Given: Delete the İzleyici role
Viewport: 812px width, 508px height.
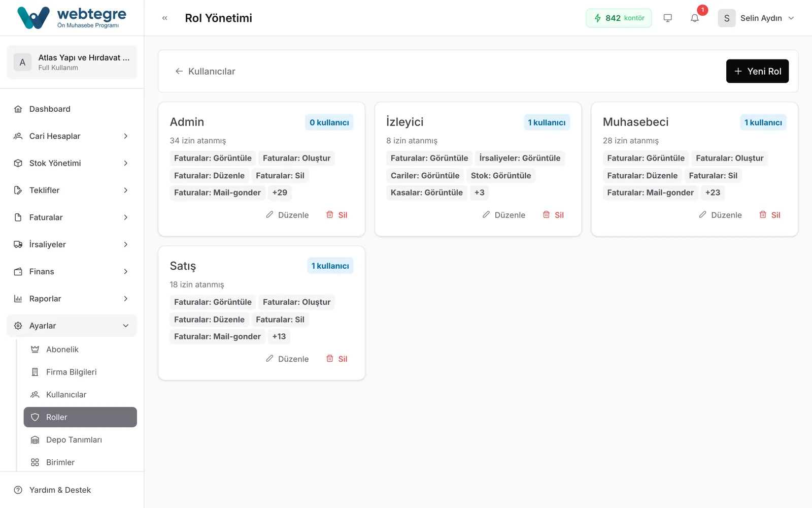Looking at the screenshot, I should 553,215.
